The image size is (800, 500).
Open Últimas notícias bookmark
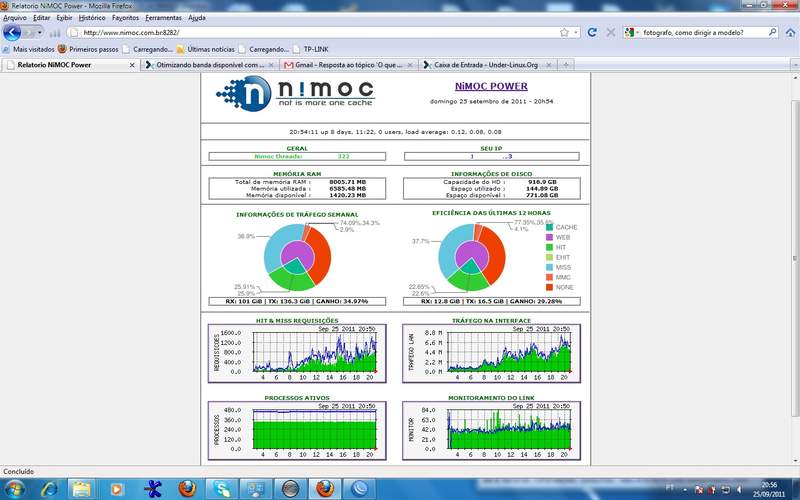(x=205, y=49)
